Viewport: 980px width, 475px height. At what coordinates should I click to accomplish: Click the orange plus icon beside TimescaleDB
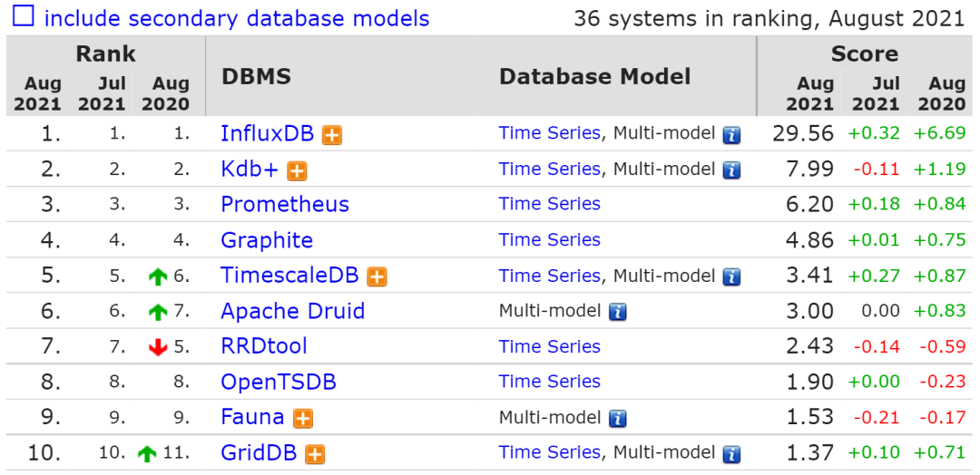pos(377,277)
